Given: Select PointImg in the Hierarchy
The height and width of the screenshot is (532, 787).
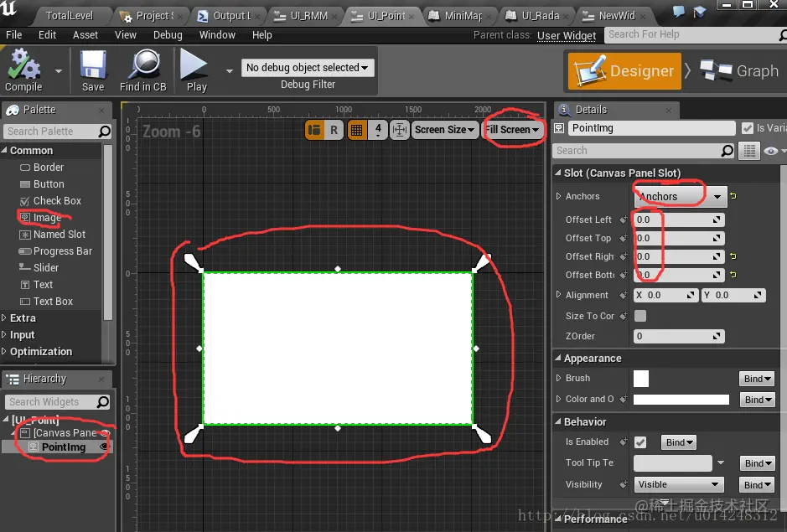Looking at the screenshot, I should pos(63,447).
